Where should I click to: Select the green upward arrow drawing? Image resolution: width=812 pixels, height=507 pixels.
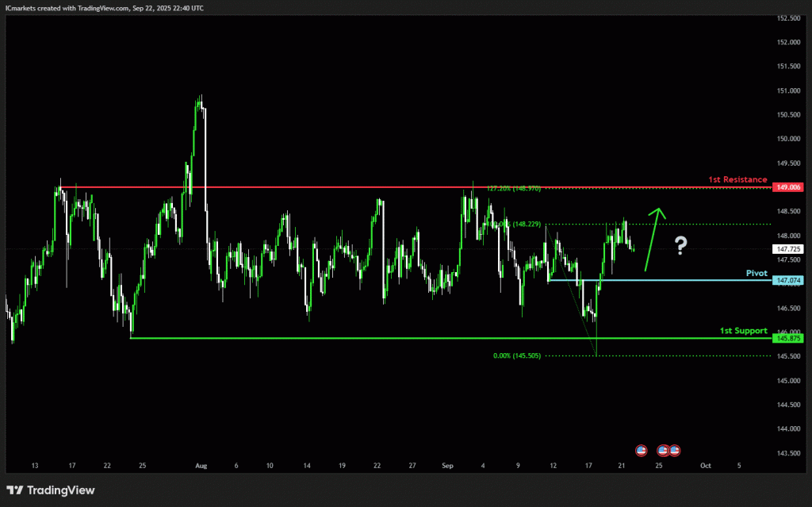(653, 239)
